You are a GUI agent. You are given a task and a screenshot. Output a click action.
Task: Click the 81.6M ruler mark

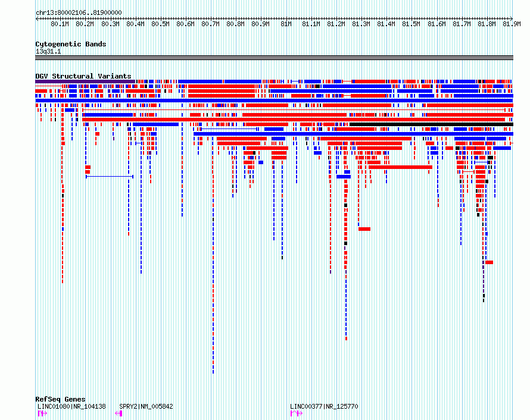click(437, 24)
